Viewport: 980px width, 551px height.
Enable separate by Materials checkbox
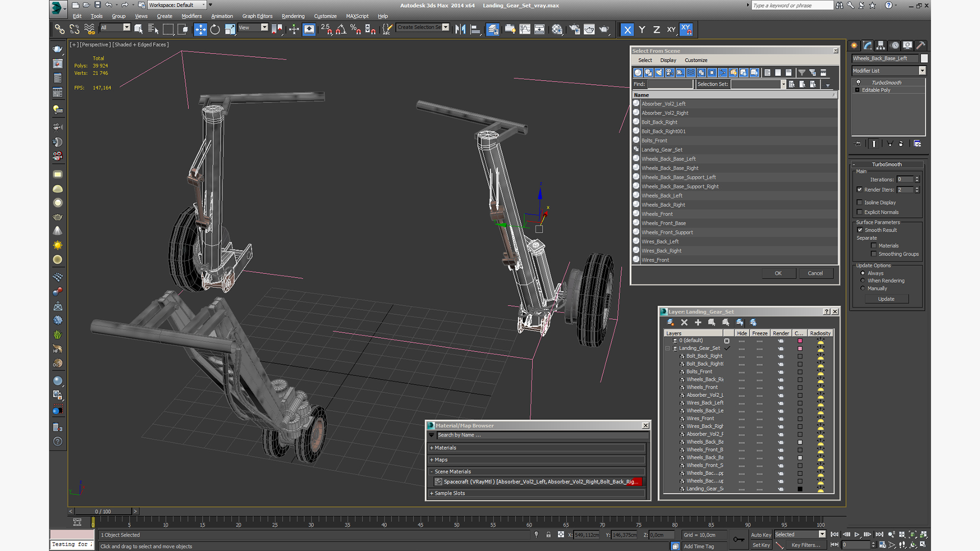pyautogui.click(x=874, y=246)
